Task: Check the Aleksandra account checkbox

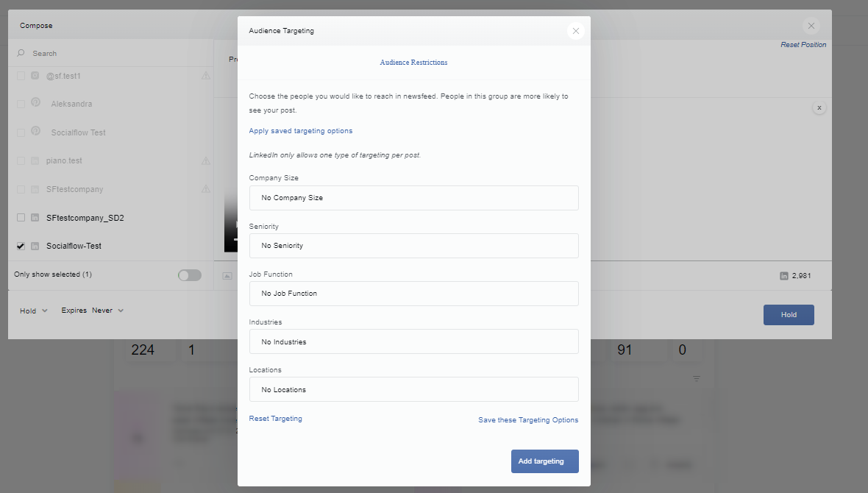Action: [21, 104]
